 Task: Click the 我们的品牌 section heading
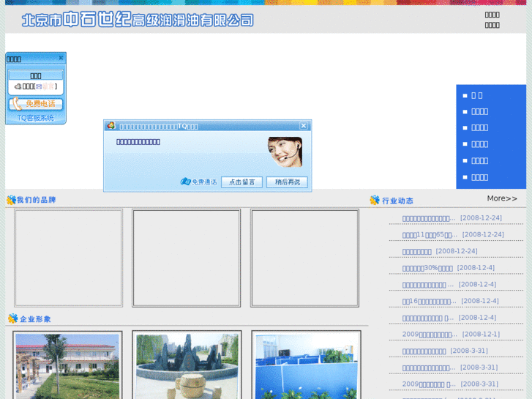(x=37, y=200)
